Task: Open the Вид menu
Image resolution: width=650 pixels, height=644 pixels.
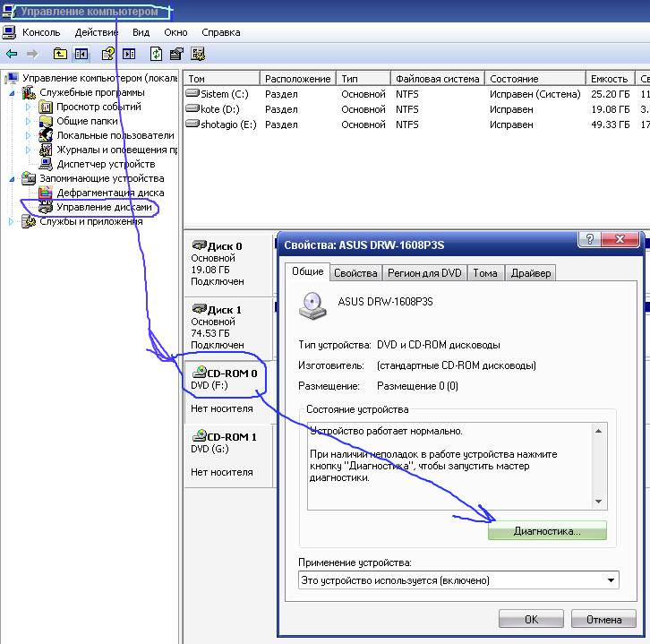Action: click(141, 32)
